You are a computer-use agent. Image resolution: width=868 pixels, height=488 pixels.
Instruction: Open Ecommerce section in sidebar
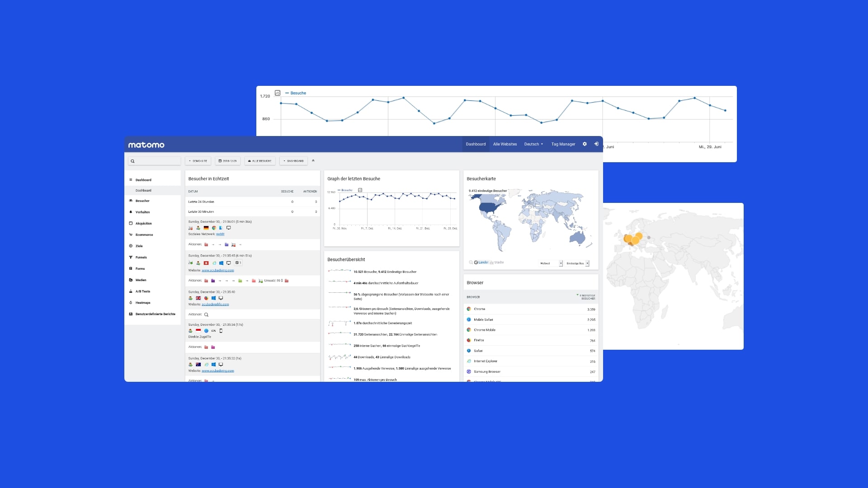click(144, 235)
